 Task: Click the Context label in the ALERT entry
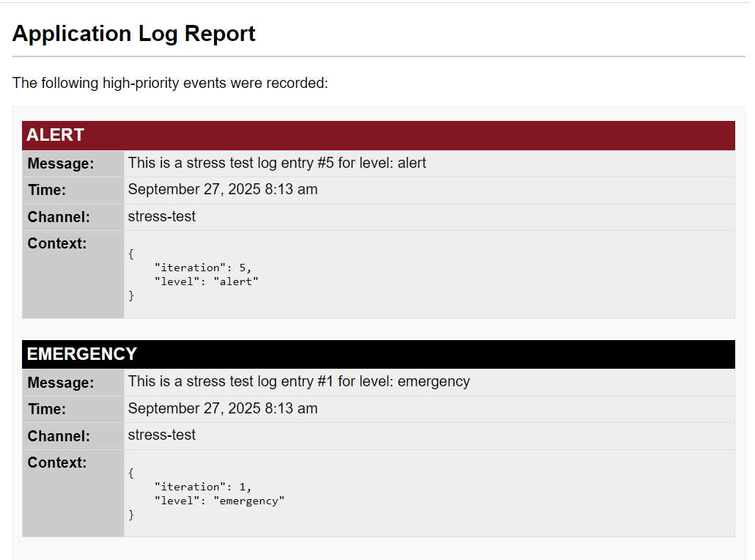click(57, 243)
